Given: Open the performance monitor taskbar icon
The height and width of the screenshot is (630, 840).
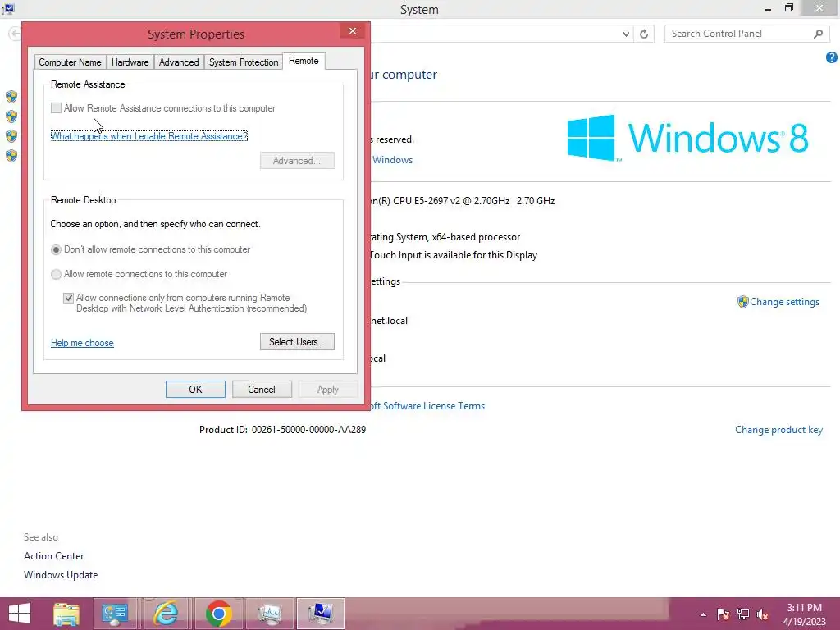Looking at the screenshot, I should [x=269, y=614].
